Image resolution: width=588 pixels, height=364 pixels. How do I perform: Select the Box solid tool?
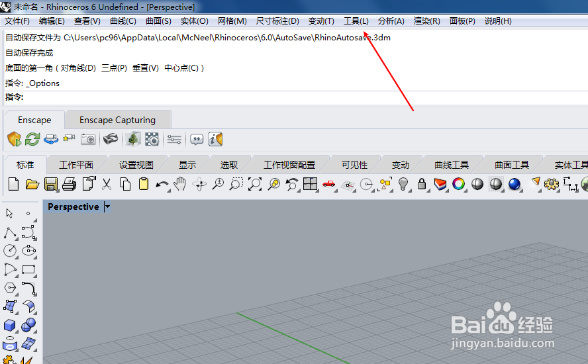click(x=10, y=325)
